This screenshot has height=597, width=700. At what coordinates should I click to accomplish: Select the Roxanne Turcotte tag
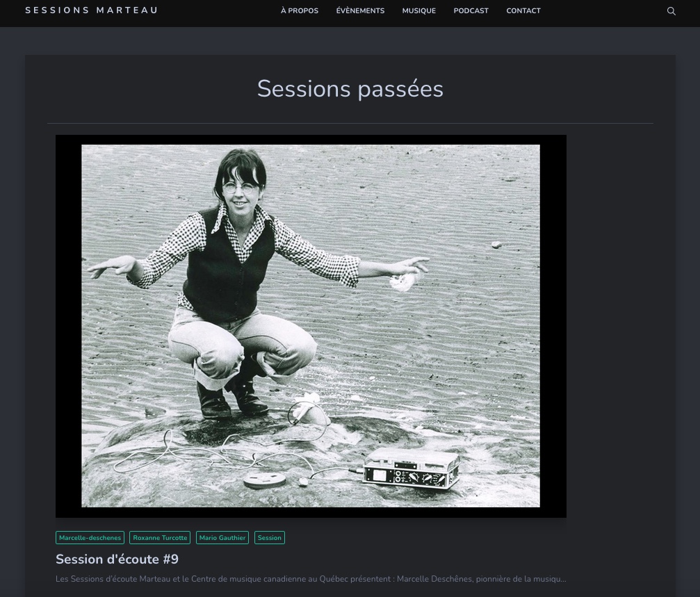click(160, 538)
